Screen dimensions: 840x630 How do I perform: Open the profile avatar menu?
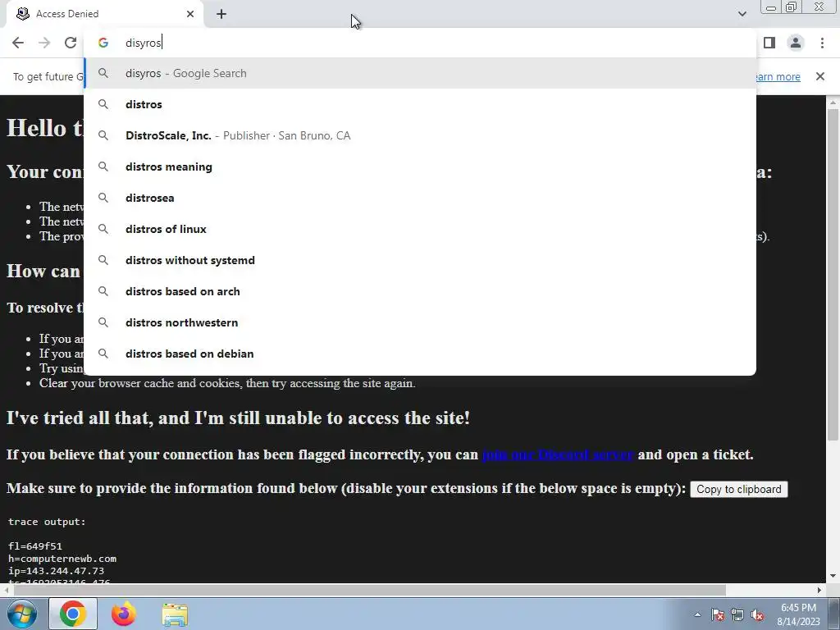coord(796,43)
